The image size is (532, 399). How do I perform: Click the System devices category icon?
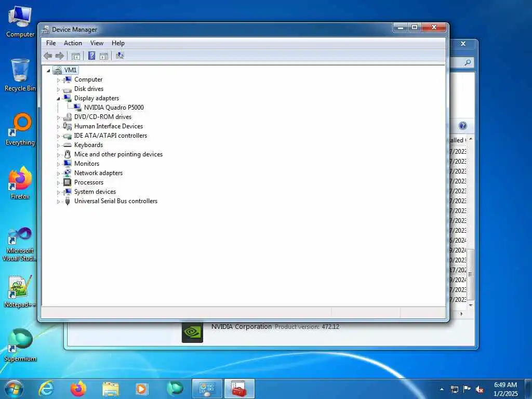pyautogui.click(x=68, y=192)
